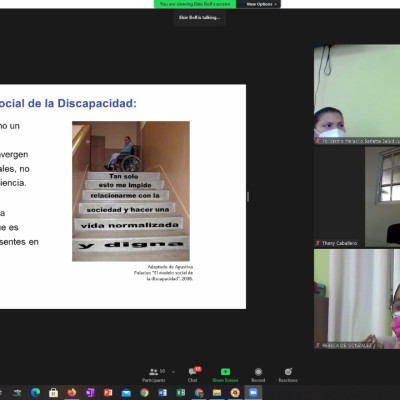Click the green screen-viewing notification banner
Viewport: 400px width, 400px height.
[195, 4]
